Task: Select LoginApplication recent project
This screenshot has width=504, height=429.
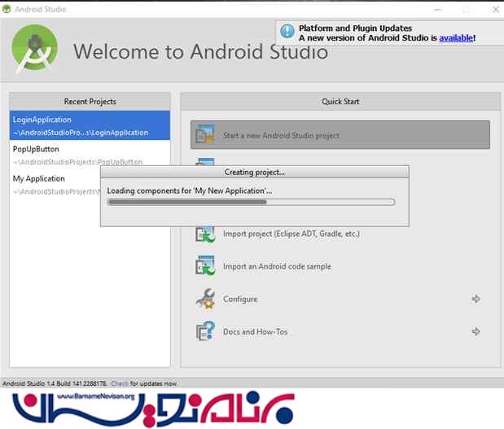Action: 90,125
